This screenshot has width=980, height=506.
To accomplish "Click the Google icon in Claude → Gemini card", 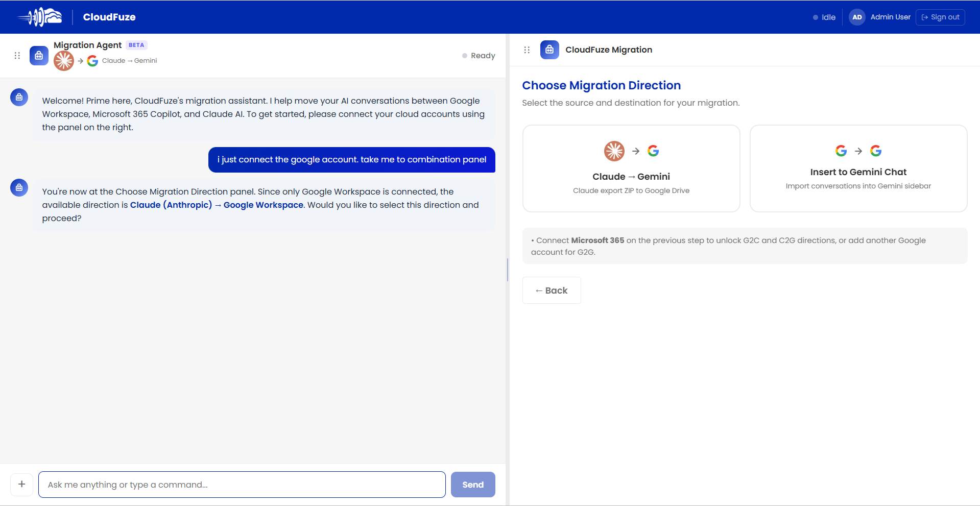I will coord(653,151).
